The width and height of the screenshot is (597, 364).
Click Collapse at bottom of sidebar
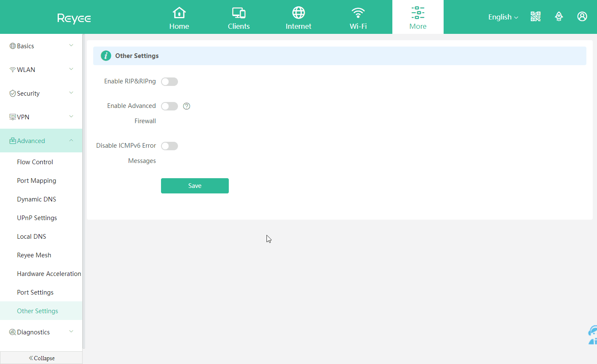point(42,358)
